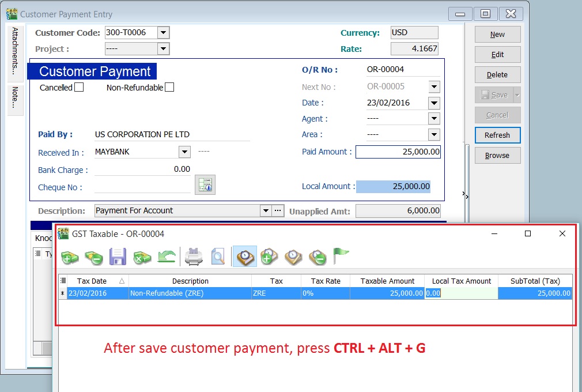Enable the Cancelled checkbox
This screenshot has width=582, height=392.
coord(78,87)
